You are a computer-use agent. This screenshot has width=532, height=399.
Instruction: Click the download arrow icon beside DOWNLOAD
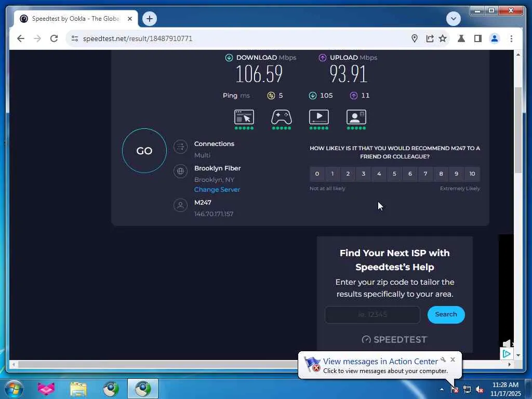pyautogui.click(x=229, y=57)
